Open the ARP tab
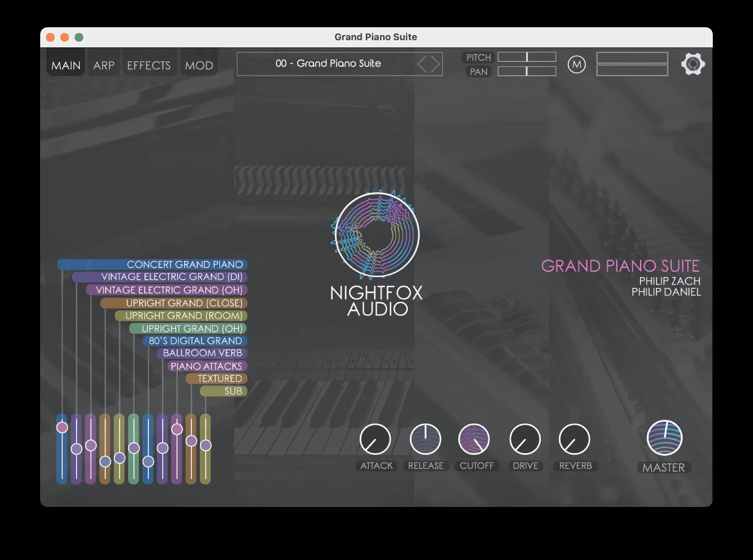 tap(103, 65)
